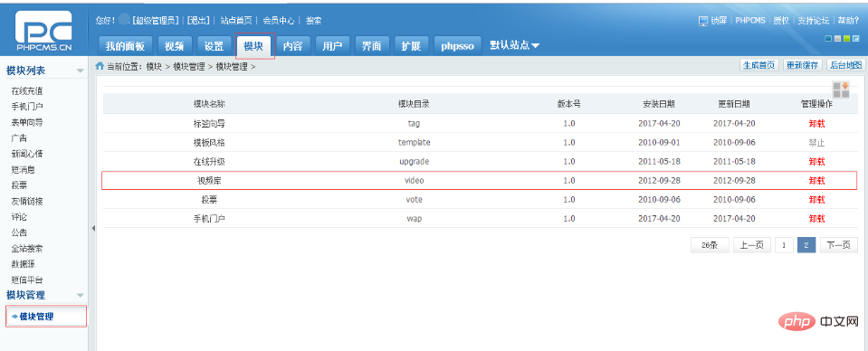Click the 退出 logout link

point(197,21)
